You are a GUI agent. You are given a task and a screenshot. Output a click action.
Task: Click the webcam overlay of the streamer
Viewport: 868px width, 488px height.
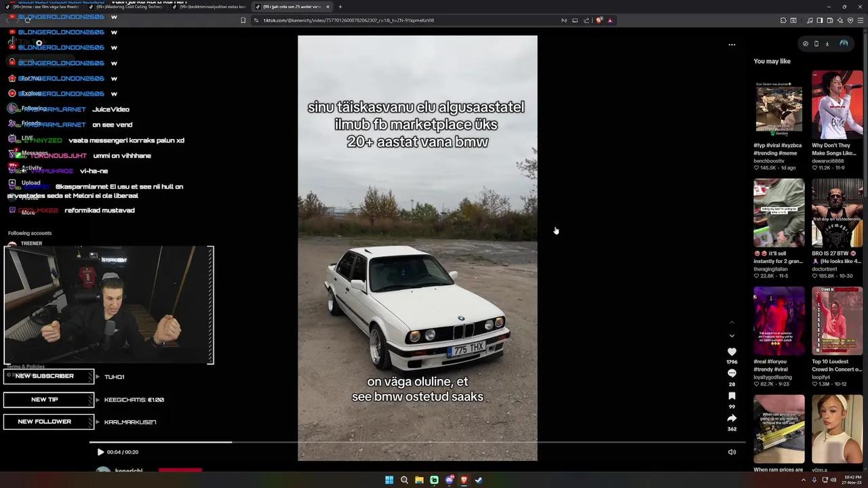click(108, 305)
